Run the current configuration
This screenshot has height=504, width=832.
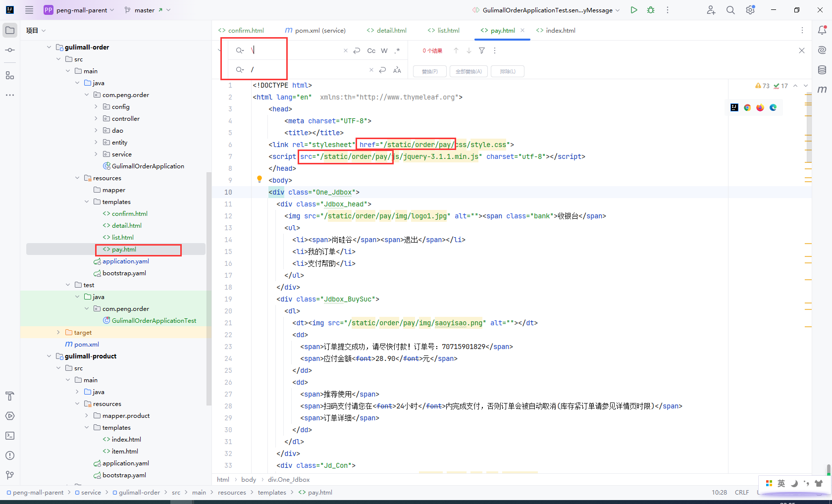coord(634,10)
